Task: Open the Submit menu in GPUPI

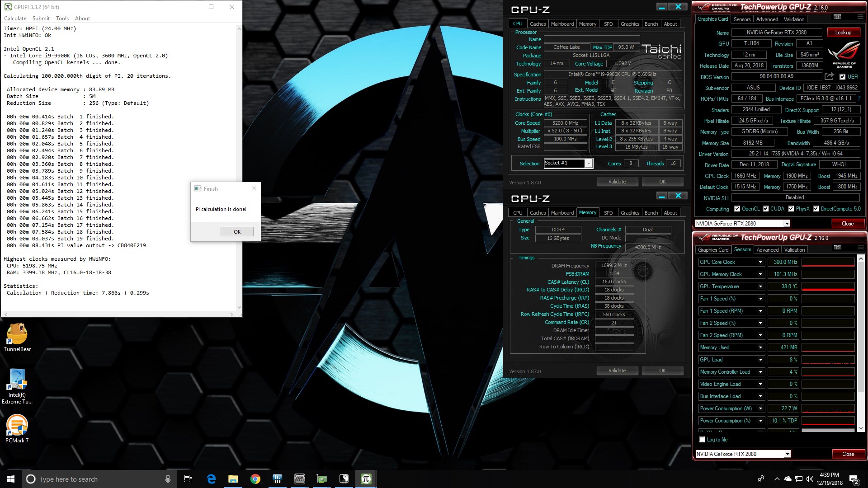Action: 41,19
